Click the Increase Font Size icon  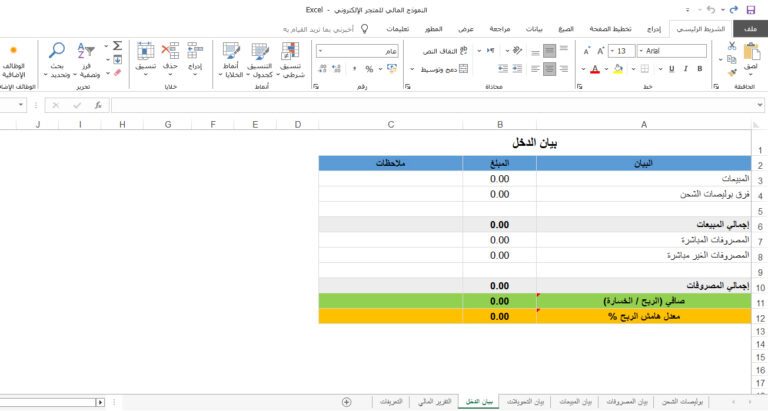tap(600, 51)
